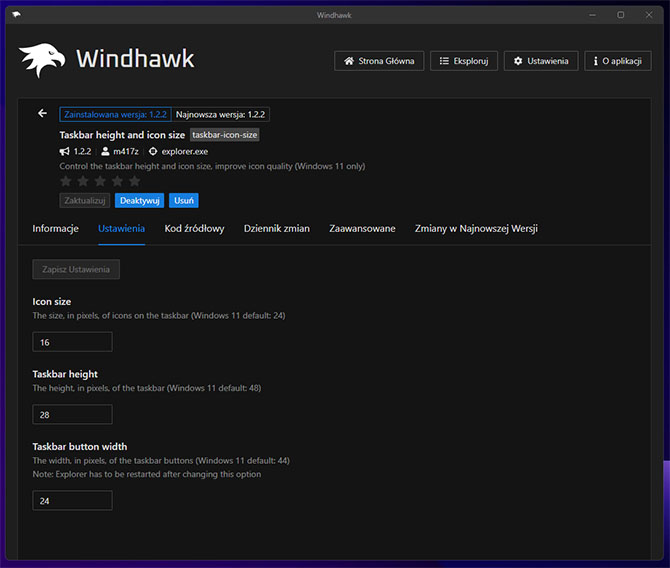Screen dimensions: 670x568
Task: Click the Taskbar button width heading
Action: pos(80,447)
